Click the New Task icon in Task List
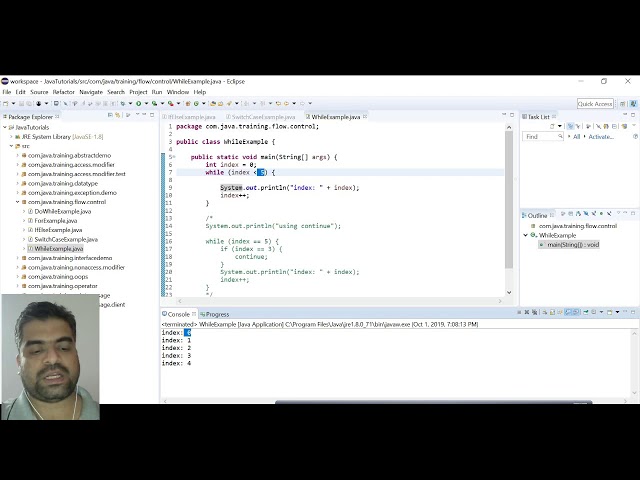The image size is (640, 480). point(552,127)
